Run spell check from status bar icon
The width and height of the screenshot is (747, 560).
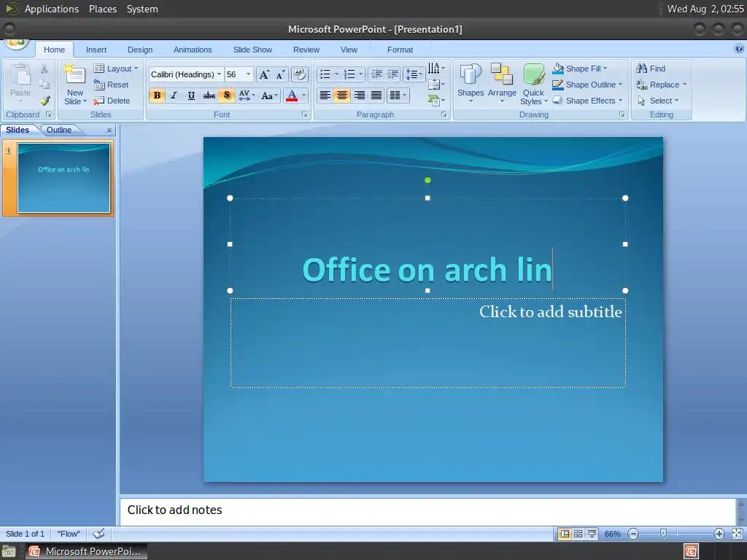pyautogui.click(x=98, y=534)
